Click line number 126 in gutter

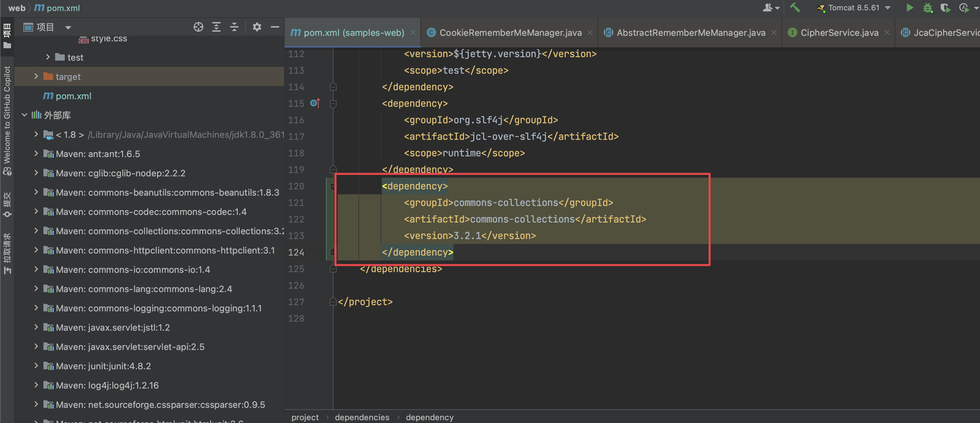point(296,285)
